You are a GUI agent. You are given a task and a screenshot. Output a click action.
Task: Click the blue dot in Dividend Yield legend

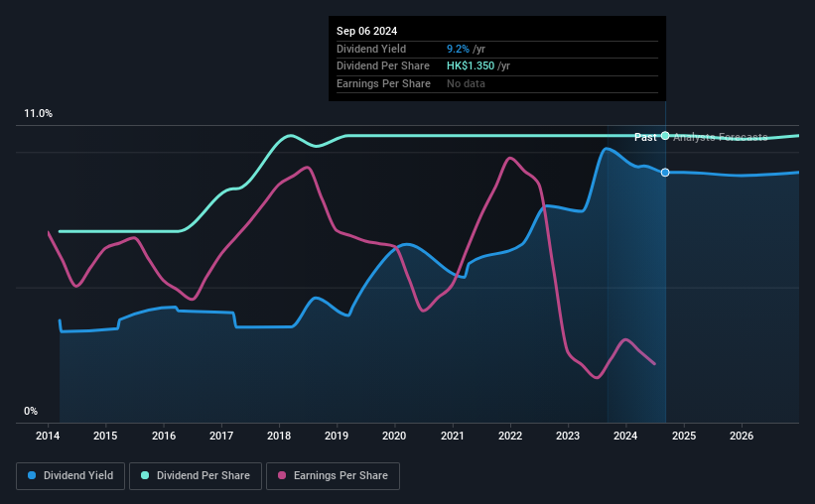point(32,475)
